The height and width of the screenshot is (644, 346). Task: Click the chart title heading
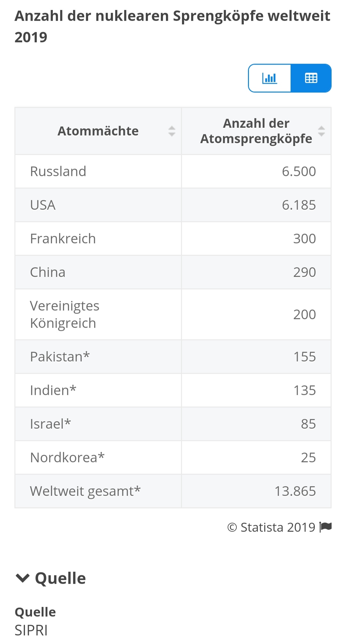(172, 27)
